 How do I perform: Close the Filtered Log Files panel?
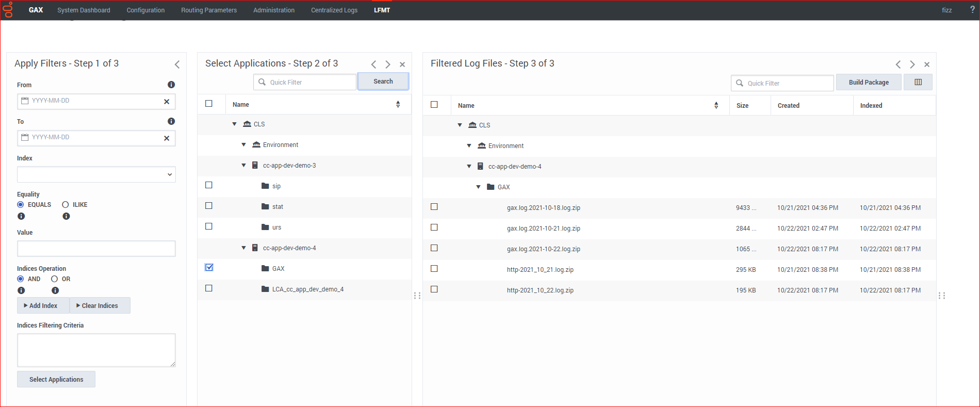pos(927,64)
